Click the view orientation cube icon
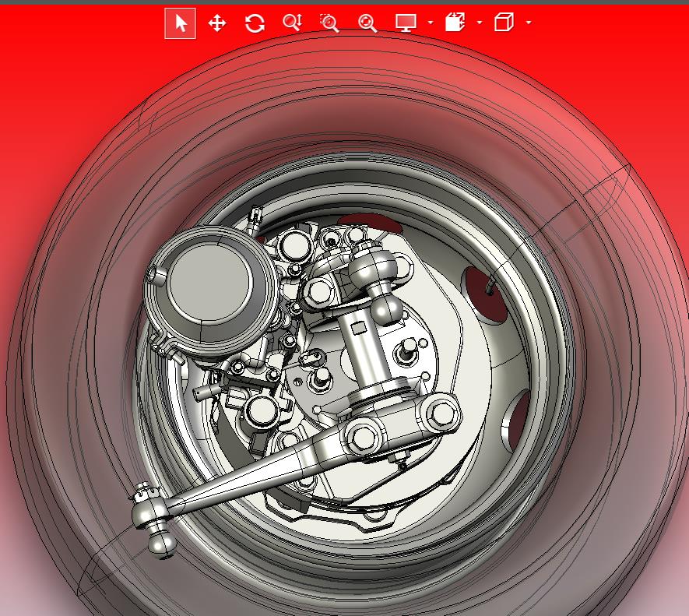Image resolution: width=689 pixels, height=616 pixels. (x=504, y=22)
